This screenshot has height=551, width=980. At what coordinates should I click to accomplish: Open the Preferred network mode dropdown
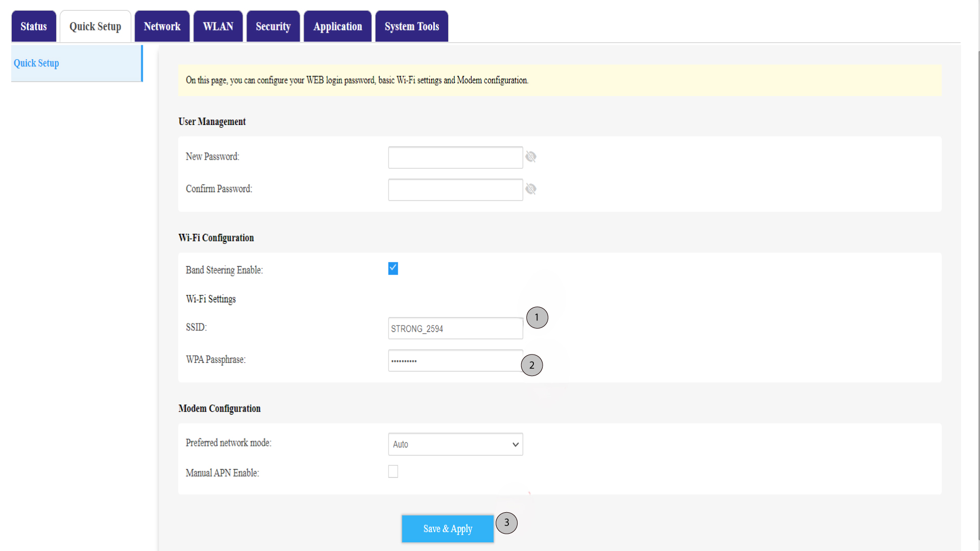tap(455, 444)
